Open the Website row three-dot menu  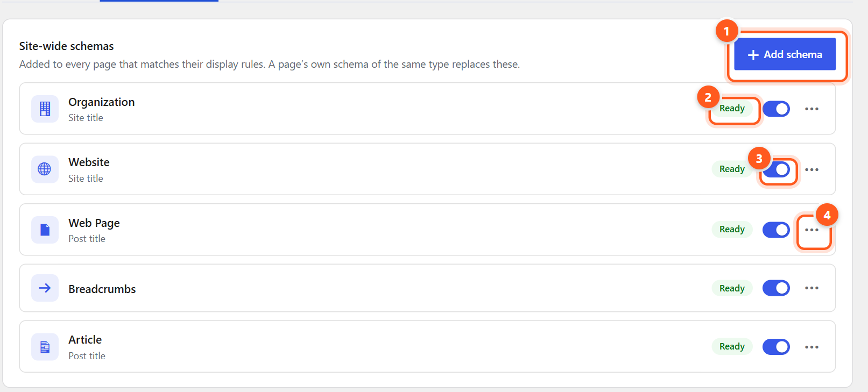point(811,169)
